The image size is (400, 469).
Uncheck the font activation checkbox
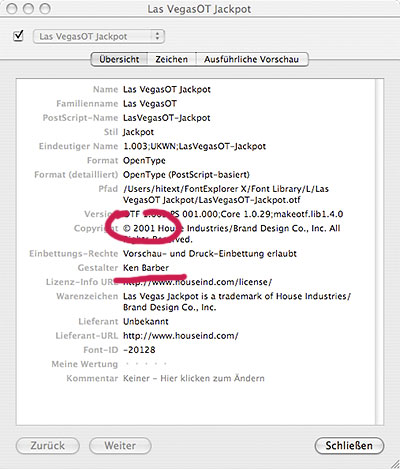click(x=18, y=36)
